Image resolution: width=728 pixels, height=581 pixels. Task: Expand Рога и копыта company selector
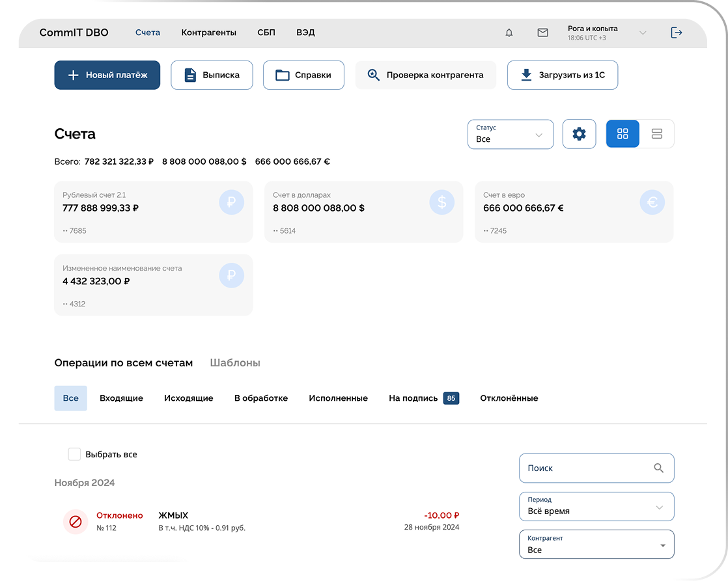[642, 33]
